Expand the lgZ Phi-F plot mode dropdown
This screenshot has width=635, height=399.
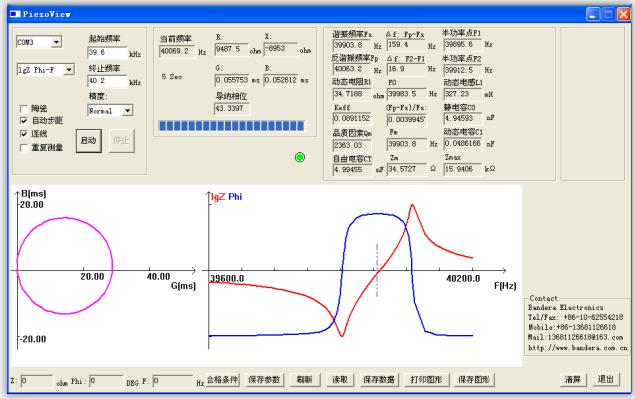[x=69, y=70]
